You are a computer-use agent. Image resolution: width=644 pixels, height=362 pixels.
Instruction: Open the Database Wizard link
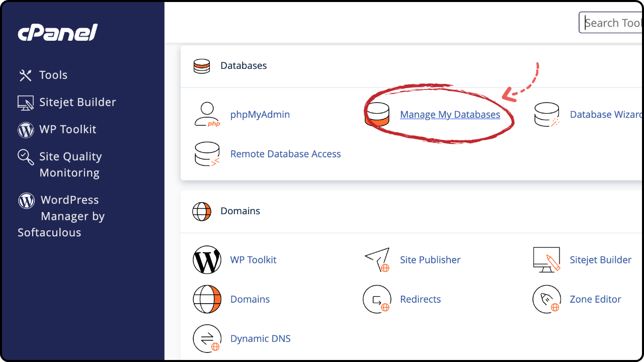[607, 115]
